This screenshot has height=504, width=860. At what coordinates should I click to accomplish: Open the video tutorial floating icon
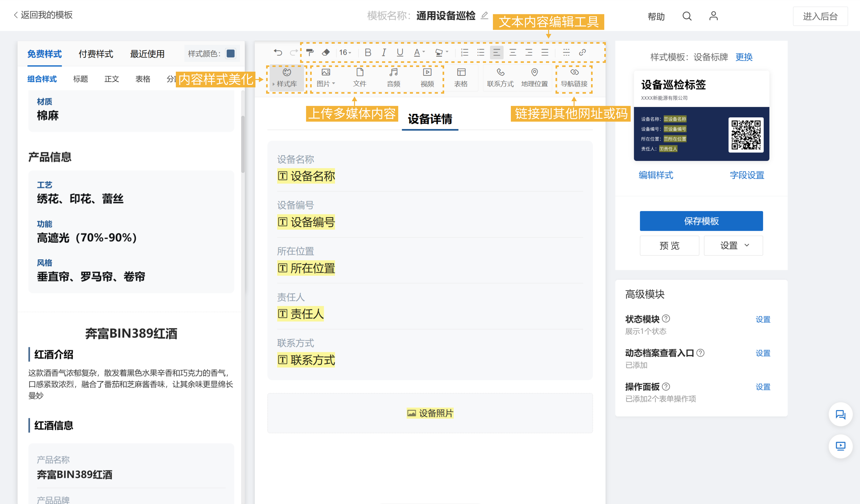840,446
